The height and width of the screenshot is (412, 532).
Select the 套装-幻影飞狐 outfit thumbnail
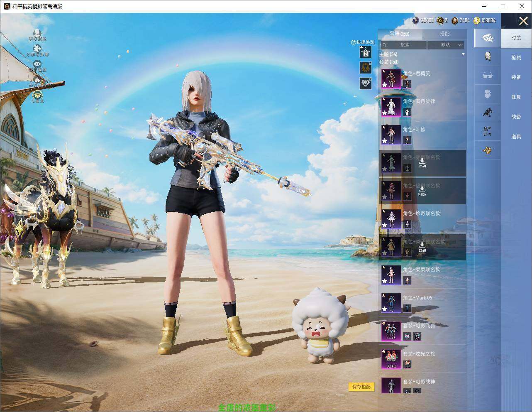391,331
